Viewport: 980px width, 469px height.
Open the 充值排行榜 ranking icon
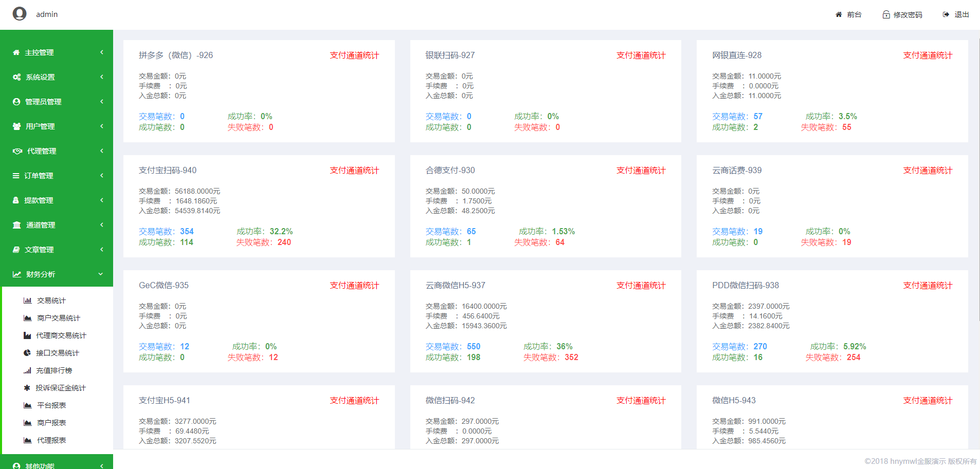coord(27,370)
